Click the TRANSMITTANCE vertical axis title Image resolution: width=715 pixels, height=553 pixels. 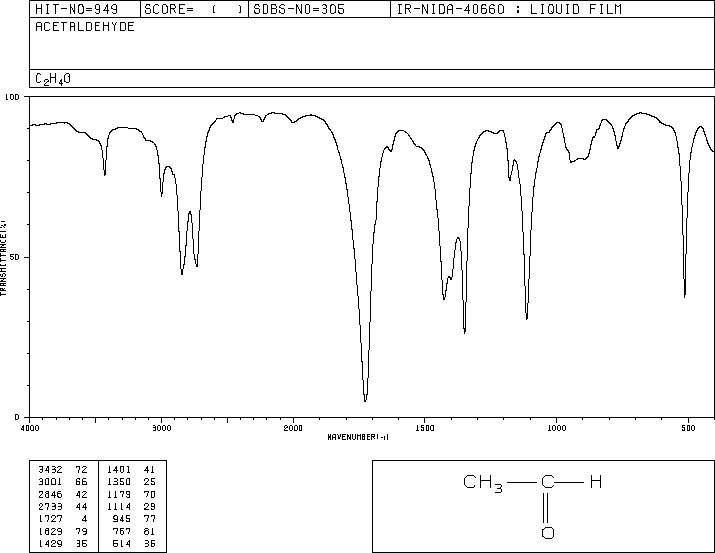4,257
